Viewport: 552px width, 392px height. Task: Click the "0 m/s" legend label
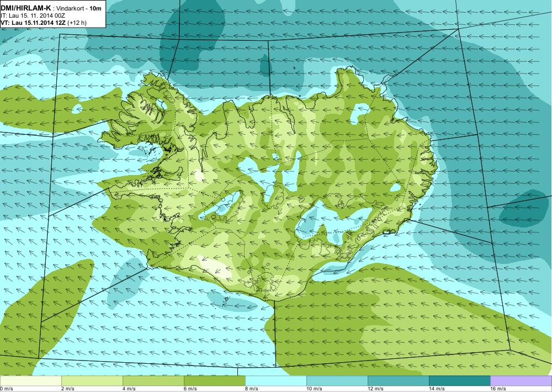tap(7, 389)
